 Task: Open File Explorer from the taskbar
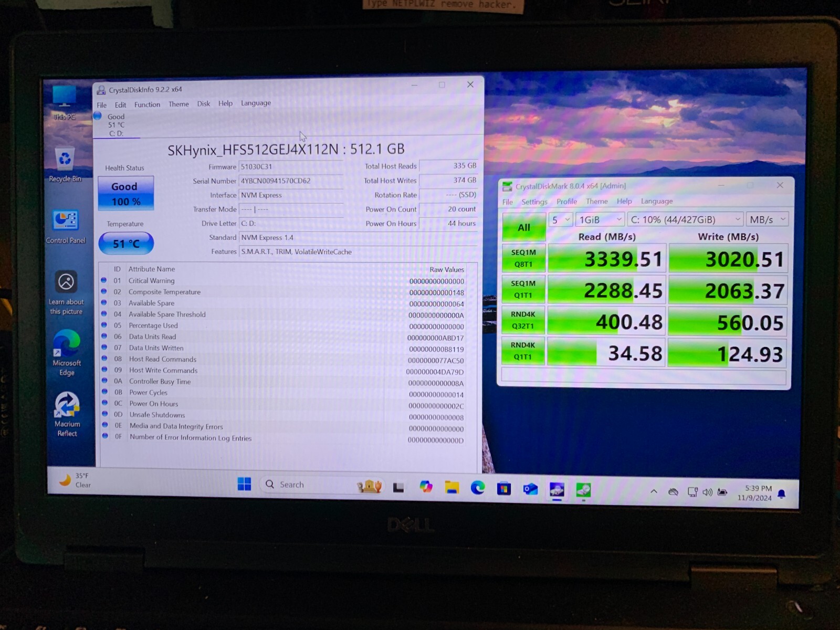point(451,488)
